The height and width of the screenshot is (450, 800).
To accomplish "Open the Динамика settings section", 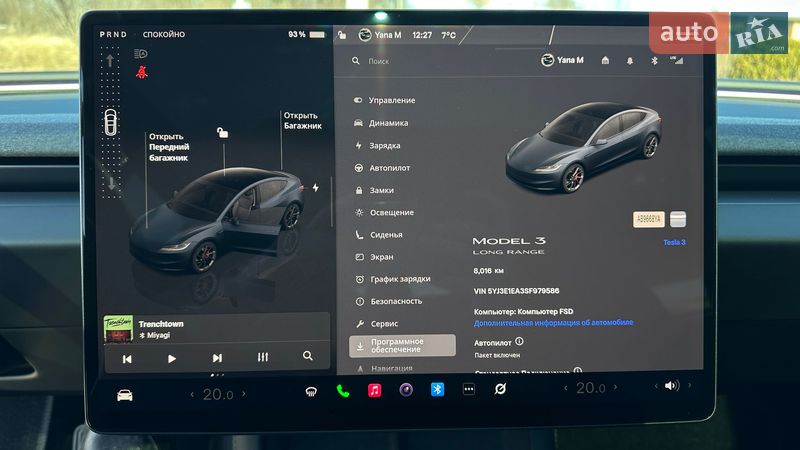I will 381,123.
